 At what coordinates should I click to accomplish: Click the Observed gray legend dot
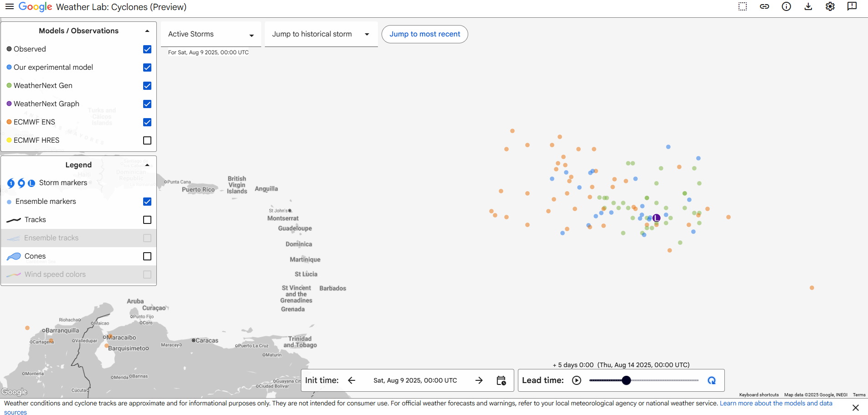(9, 49)
